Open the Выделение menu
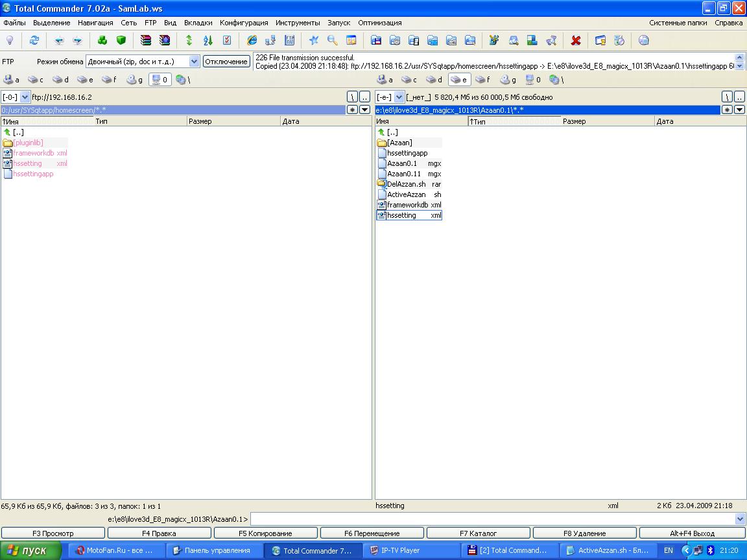The height and width of the screenshot is (560, 747). (51, 23)
